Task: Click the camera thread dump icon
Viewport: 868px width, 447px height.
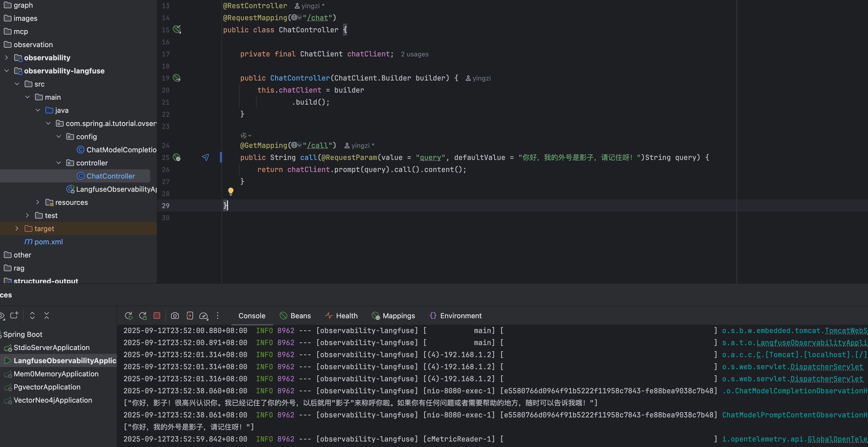Action: point(175,316)
